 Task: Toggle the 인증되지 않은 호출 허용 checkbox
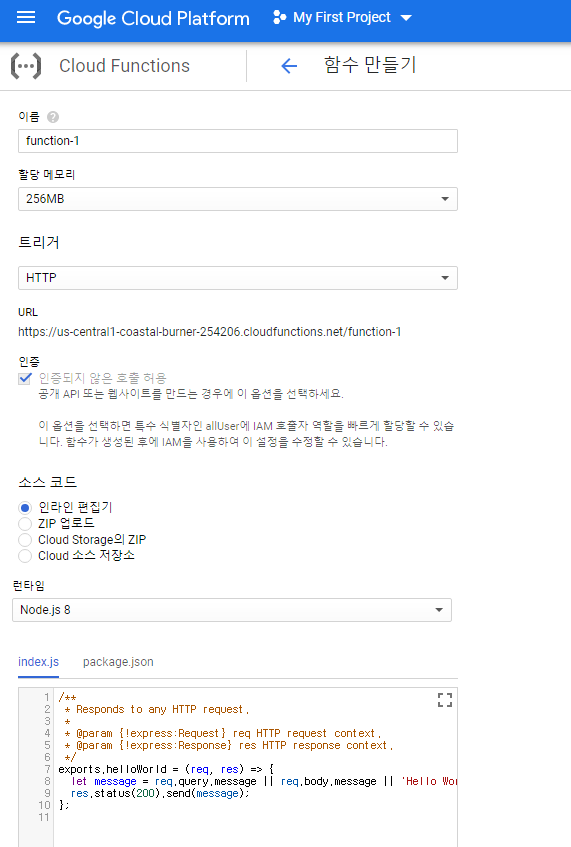coord(25,378)
